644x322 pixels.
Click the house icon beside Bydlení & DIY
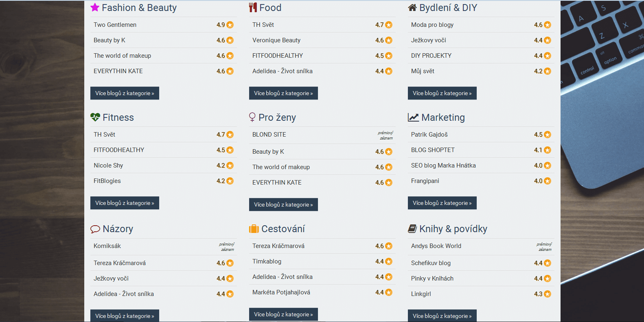pos(412,7)
